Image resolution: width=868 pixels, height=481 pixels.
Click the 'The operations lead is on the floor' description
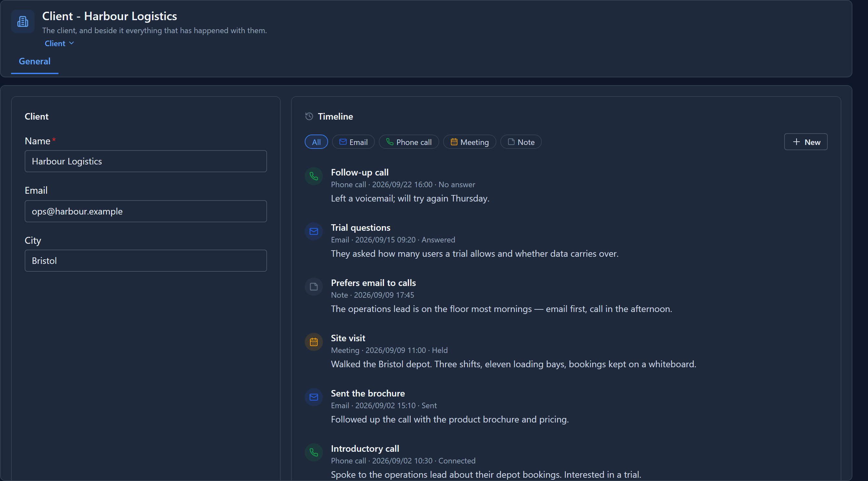(501, 309)
